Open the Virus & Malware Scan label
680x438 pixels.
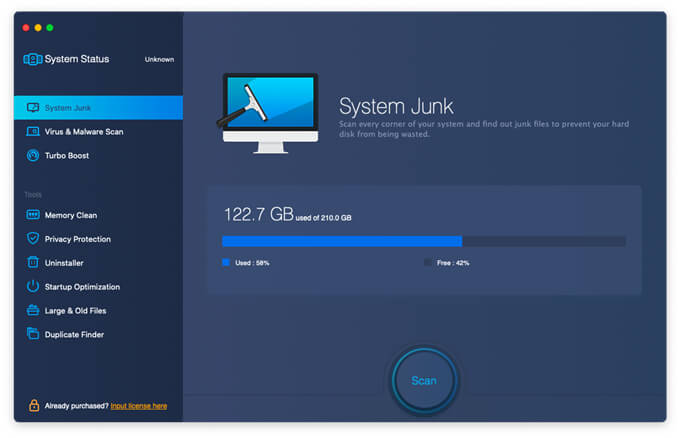84,131
